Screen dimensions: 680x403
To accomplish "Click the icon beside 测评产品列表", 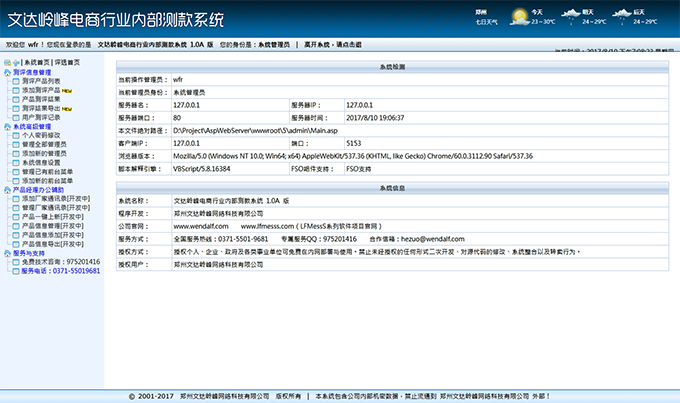I will click(17, 81).
